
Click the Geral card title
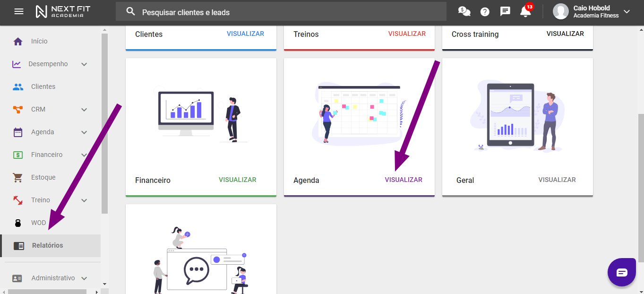[x=465, y=180]
